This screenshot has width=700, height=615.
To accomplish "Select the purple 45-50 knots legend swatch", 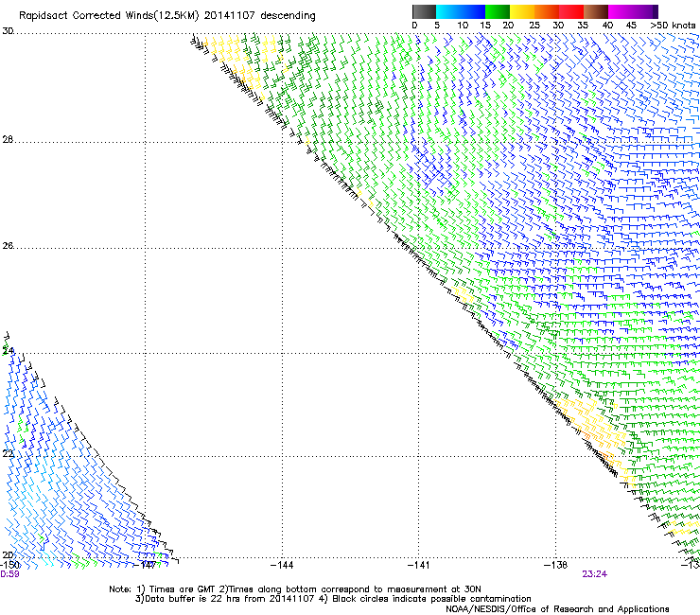I will [x=645, y=11].
